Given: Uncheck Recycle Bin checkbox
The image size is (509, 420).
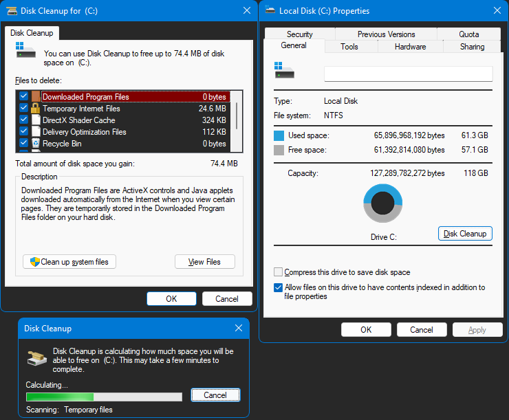Looking at the screenshot, I should [23, 143].
